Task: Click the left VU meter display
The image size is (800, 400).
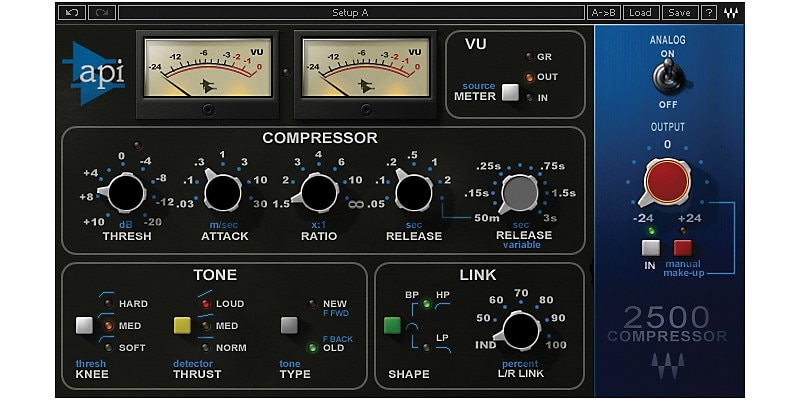Action: (x=208, y=68)
